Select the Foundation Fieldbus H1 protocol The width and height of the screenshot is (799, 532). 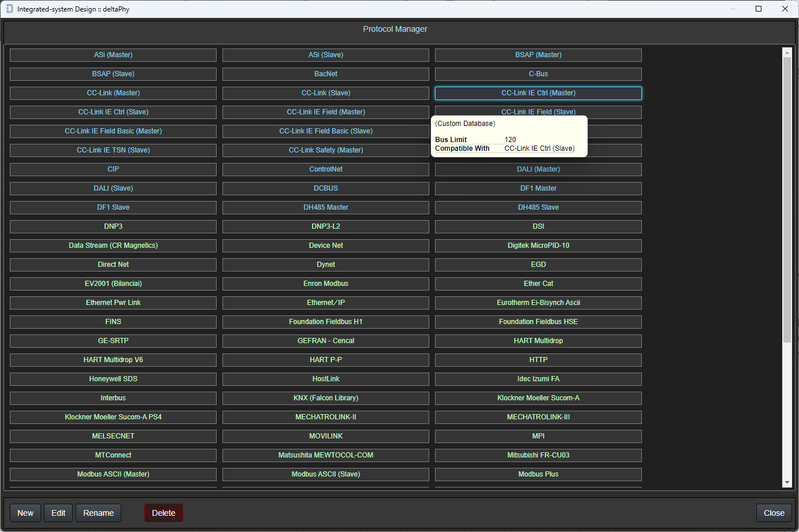325,322
